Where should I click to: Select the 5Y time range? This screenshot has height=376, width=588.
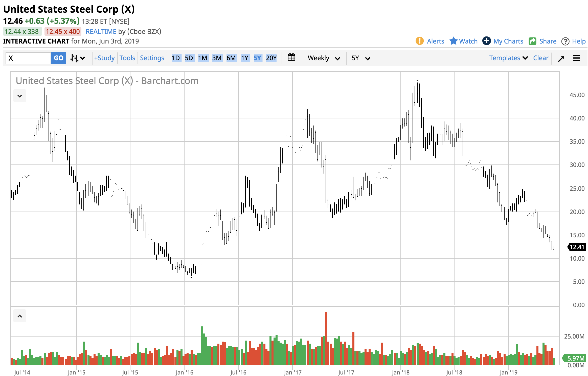257,58
